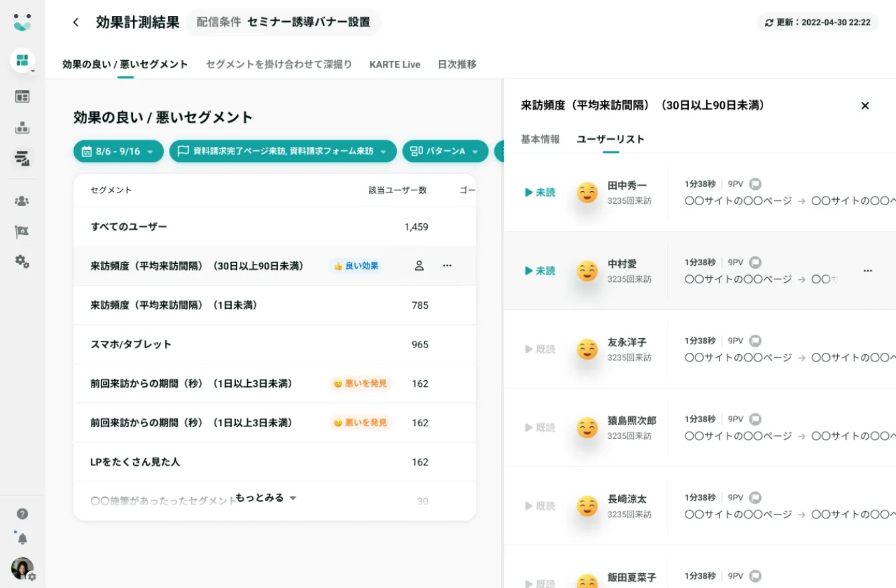The image size is (896, 588).
Task: Click the user icon in the 良い効果 segment row
Action: click(419, 266)
